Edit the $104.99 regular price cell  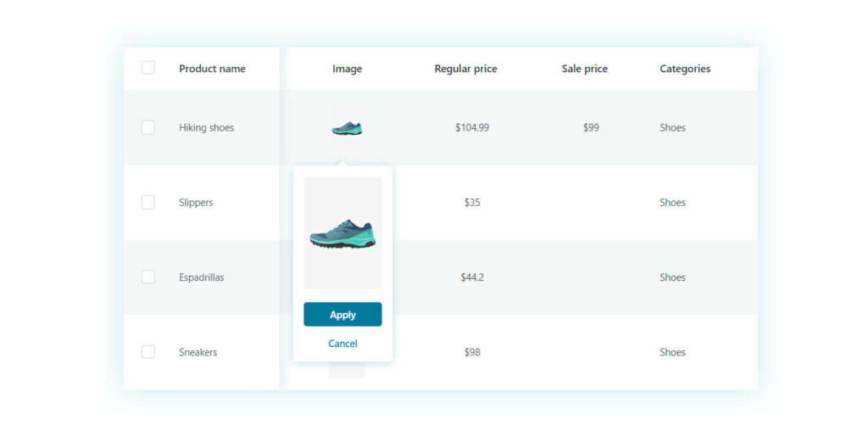click(472, 128)
